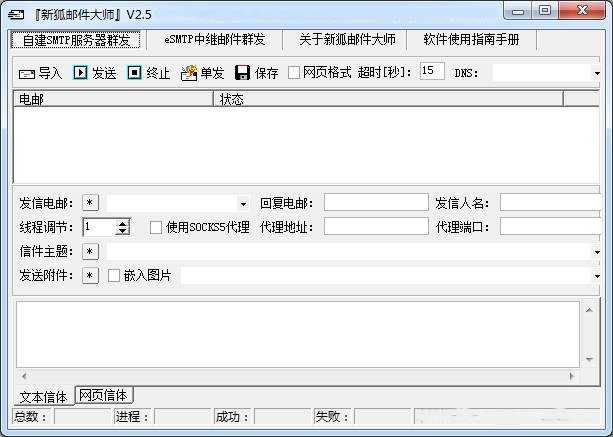The height and width of the screenshot is (437, 613).
Task: Click the asterisk button beside 信件主题
Action: [90, 252]
